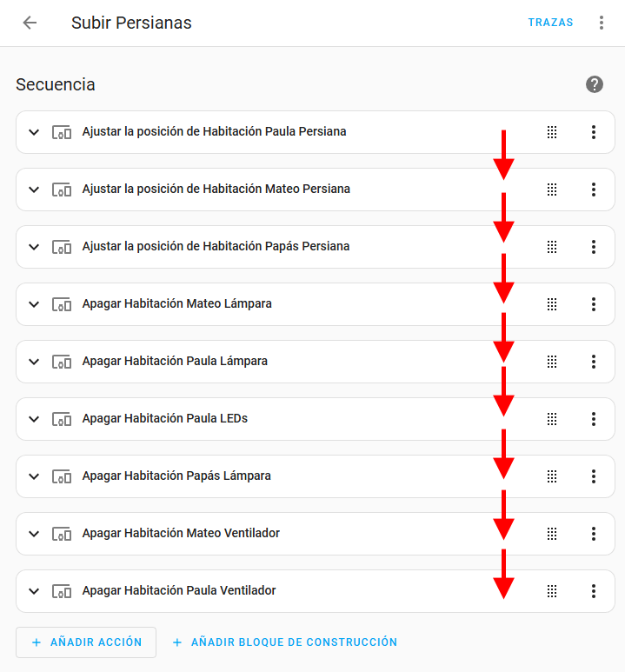
Task: Click device icon of Habitación Papás Persiana action
Action: (x=61, y=247)
